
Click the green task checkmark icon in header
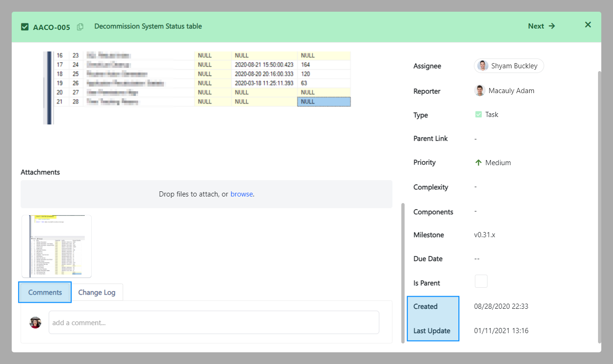pyautogui.click(x=25, y=27)
